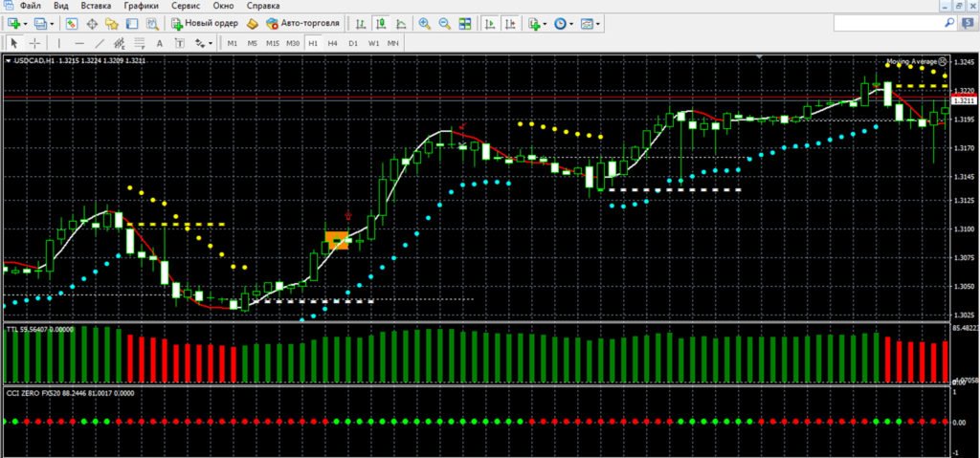This screenshot has height=458, width=980.
Task: Select the H1 timeframe
Action: pos(313,43)
